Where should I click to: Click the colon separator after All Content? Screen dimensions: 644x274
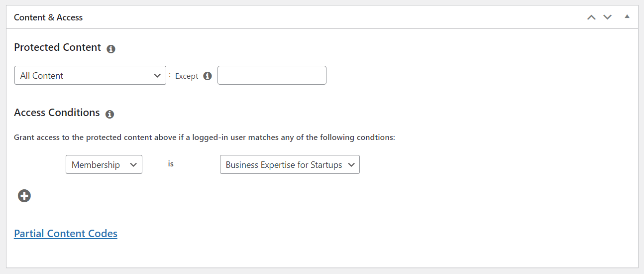tap(170, 75)
